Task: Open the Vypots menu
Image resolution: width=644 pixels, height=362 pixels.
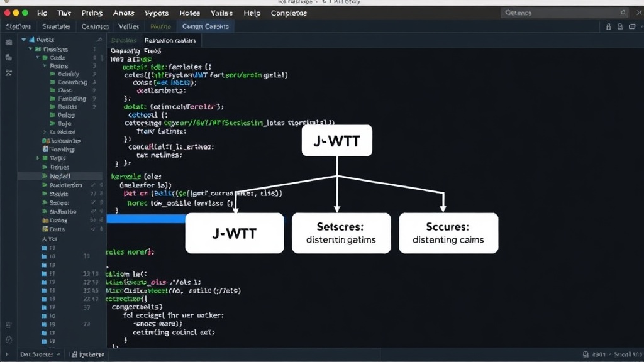Action: (157, 13)
